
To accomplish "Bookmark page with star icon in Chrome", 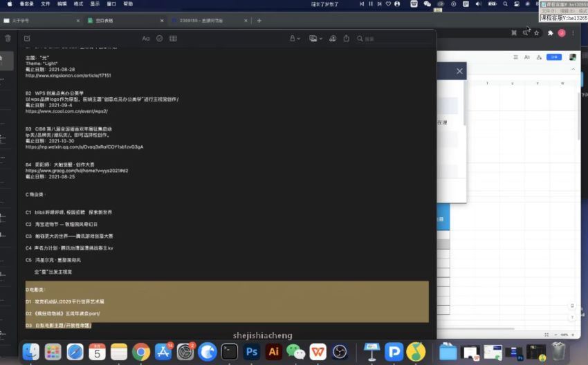I will (537, 33).
